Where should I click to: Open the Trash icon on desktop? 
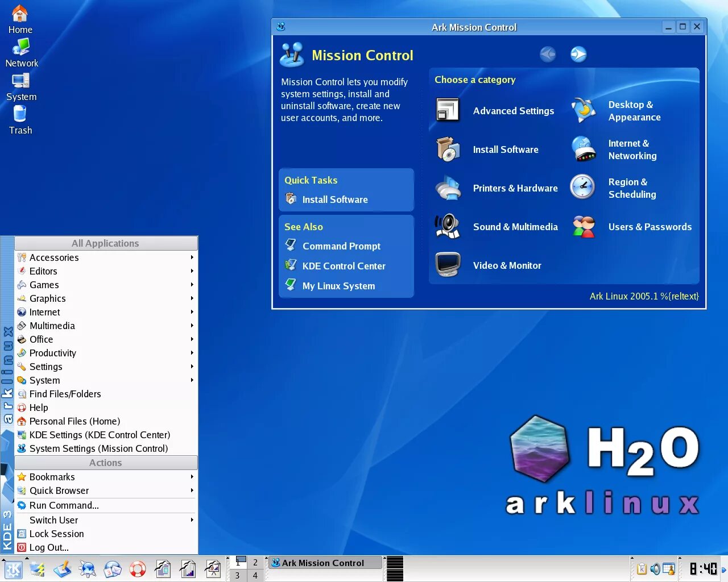pyautogui.click(x=20, y=120)
